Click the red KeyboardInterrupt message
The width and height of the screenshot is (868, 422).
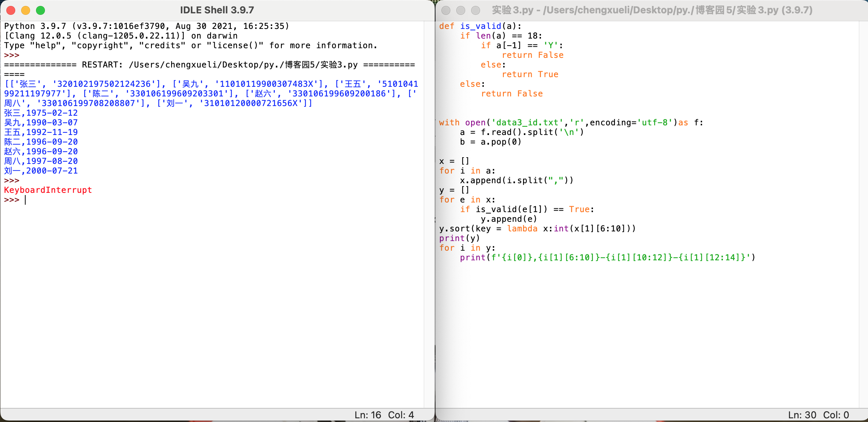tap(48, 190)
